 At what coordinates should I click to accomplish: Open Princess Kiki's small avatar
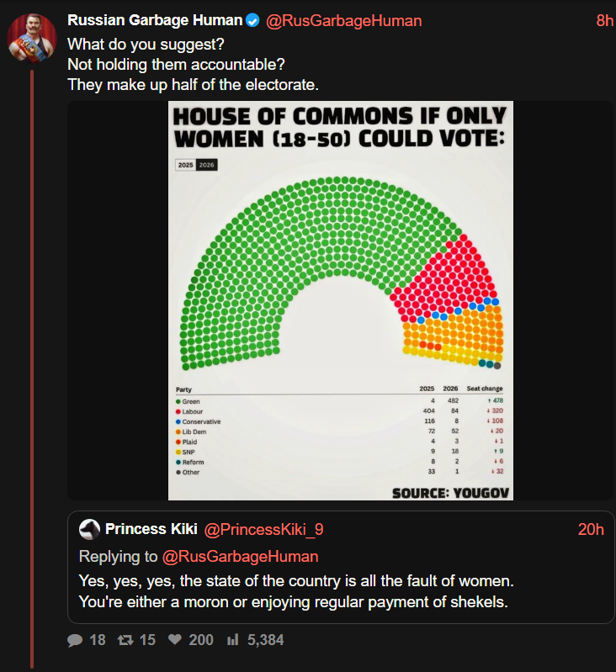click(89, 529)
